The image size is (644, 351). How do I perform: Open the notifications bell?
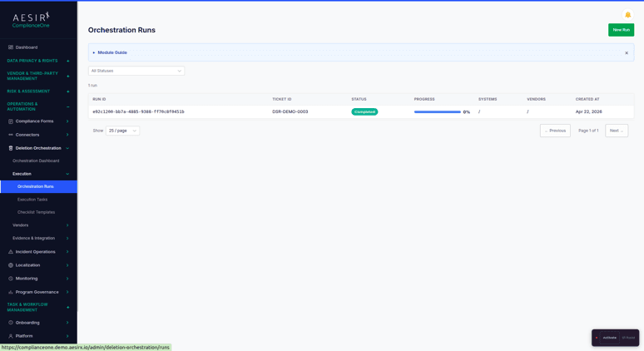click(x=627, y=15)
